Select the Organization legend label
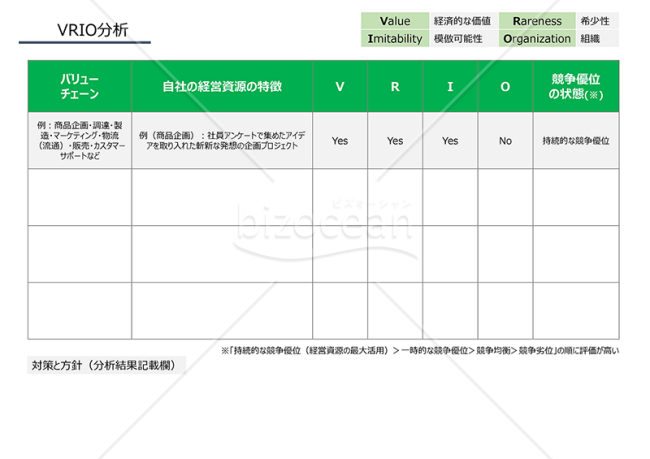This screenshot has width=650, height=459. click(x=537, y=39)
